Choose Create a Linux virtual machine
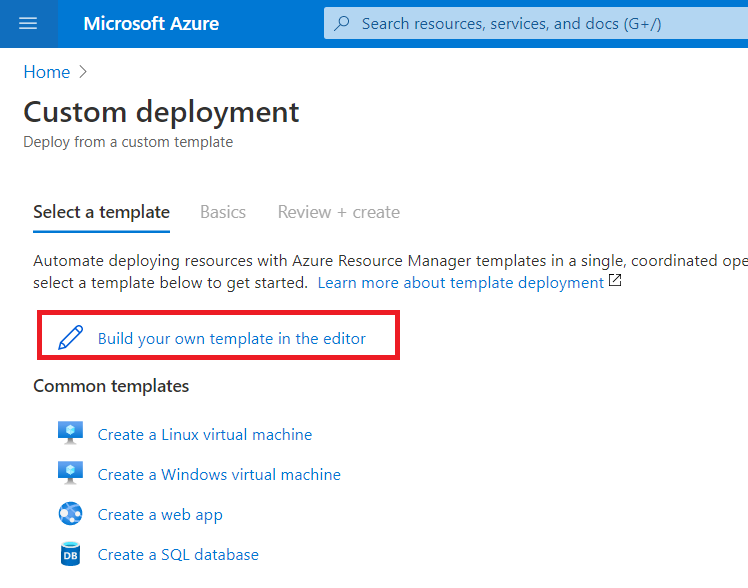Viewport: 748px width, 588px height. pos(205,434)
